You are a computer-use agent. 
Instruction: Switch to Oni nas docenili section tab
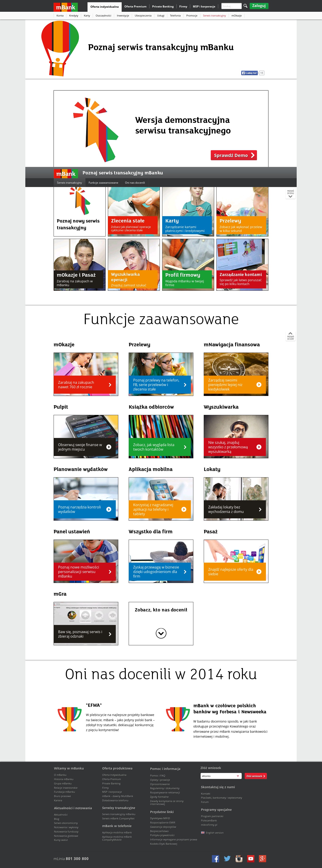pos(135,183)
